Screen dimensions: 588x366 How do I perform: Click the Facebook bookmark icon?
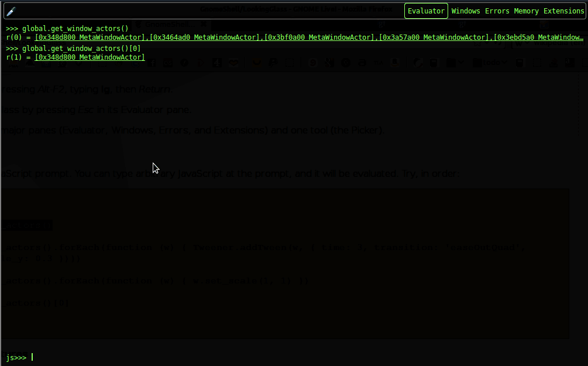[151, 62]
